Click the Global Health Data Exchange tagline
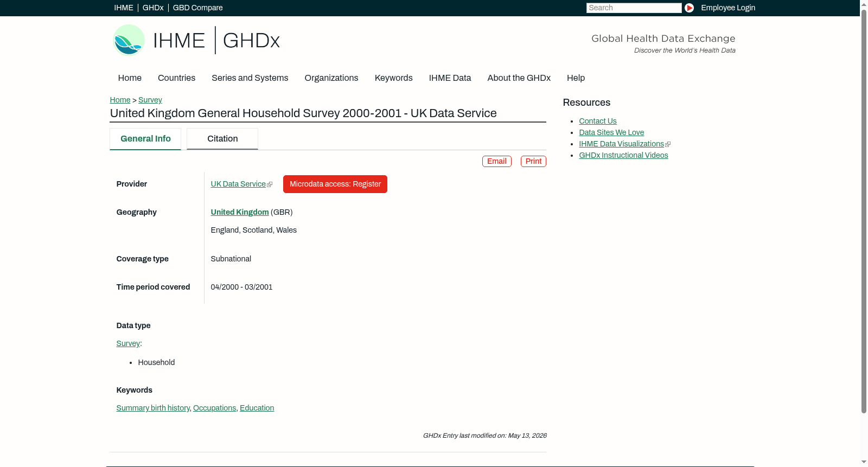The image size is (868, 467). (x=663, y=39)
